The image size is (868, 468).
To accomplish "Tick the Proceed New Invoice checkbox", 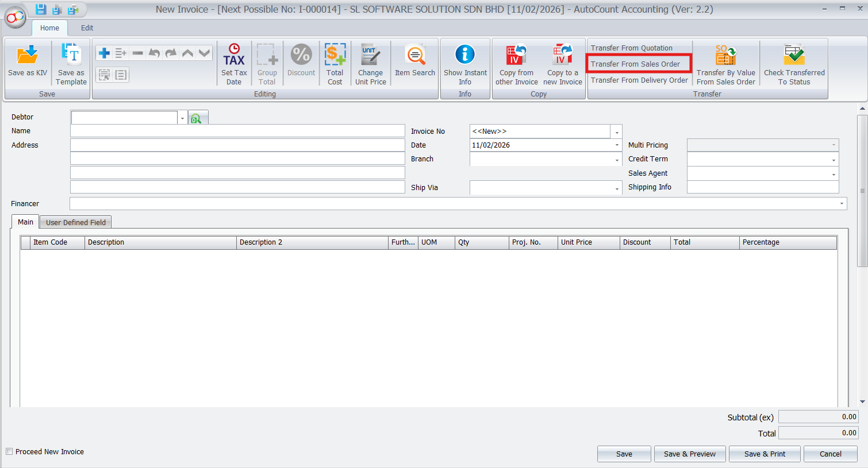I will [9, 452].
